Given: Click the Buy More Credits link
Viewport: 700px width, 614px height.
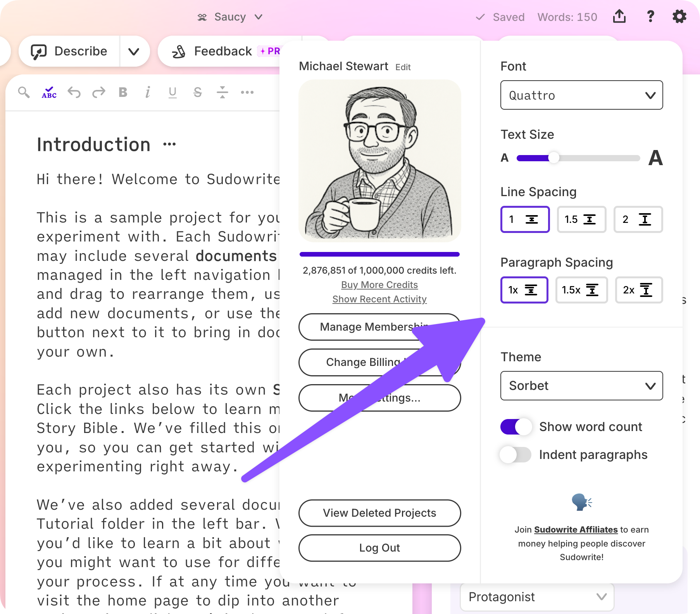Looking at the screenshot, I should coord(379,285).
